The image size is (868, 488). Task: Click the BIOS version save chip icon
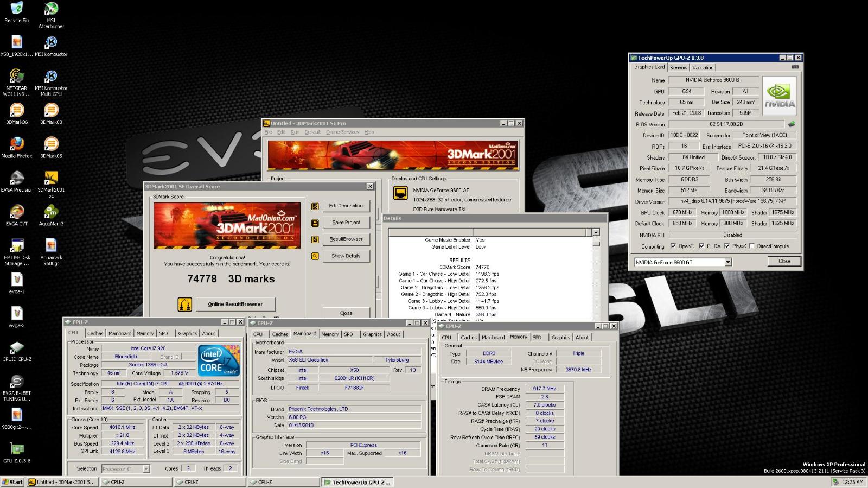[791, 124]
